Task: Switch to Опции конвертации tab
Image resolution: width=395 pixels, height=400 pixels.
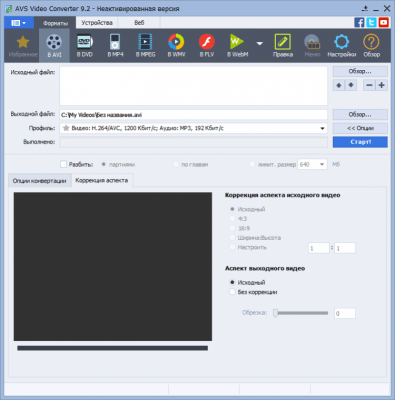Action: pyautogui.click(x=39, y=181)
